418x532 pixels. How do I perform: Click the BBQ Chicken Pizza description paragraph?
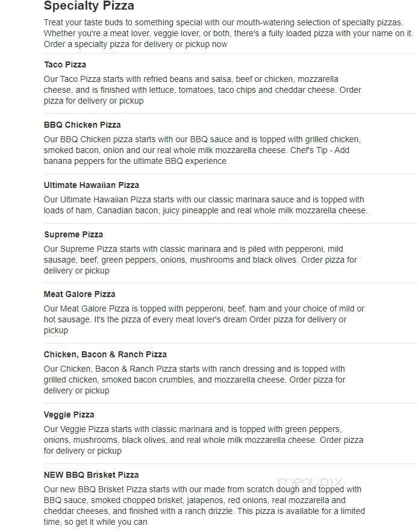(x=202, y=150)
